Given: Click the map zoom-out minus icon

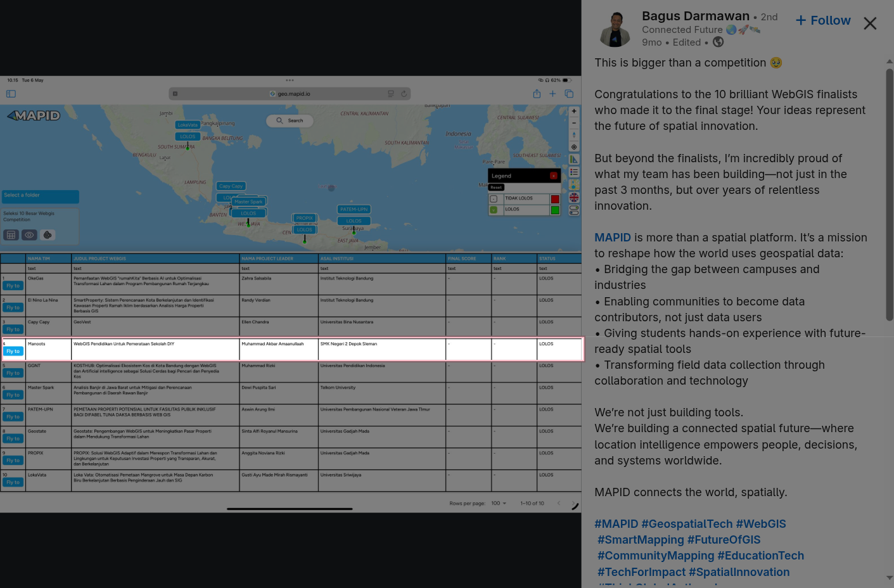Looking at the screenshot, I should [x=574, y=123].
